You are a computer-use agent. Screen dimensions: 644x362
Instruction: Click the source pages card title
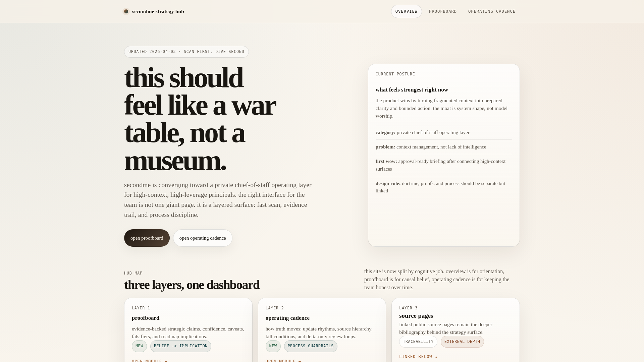pyautogui.click(x=416, y=316)
